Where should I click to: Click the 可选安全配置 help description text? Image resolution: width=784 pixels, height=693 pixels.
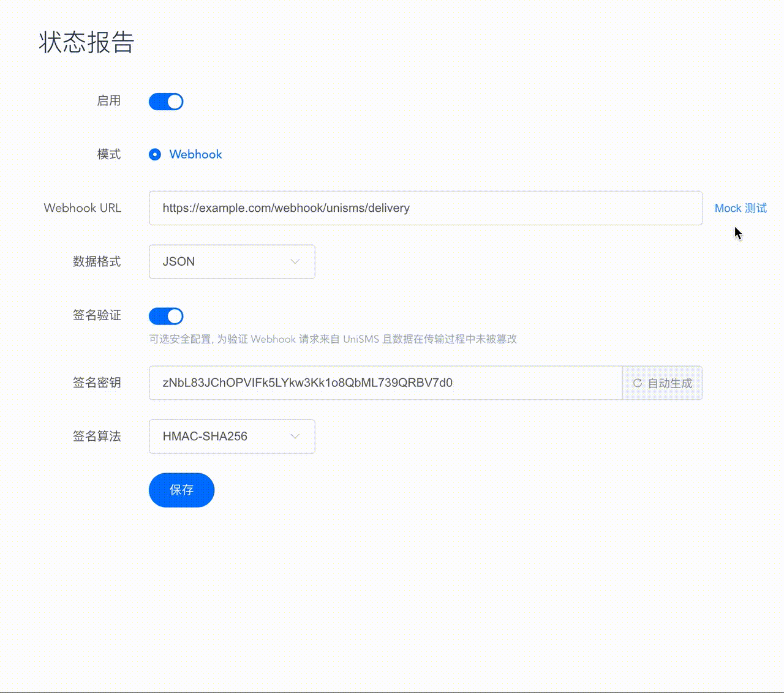pos(333,339)
